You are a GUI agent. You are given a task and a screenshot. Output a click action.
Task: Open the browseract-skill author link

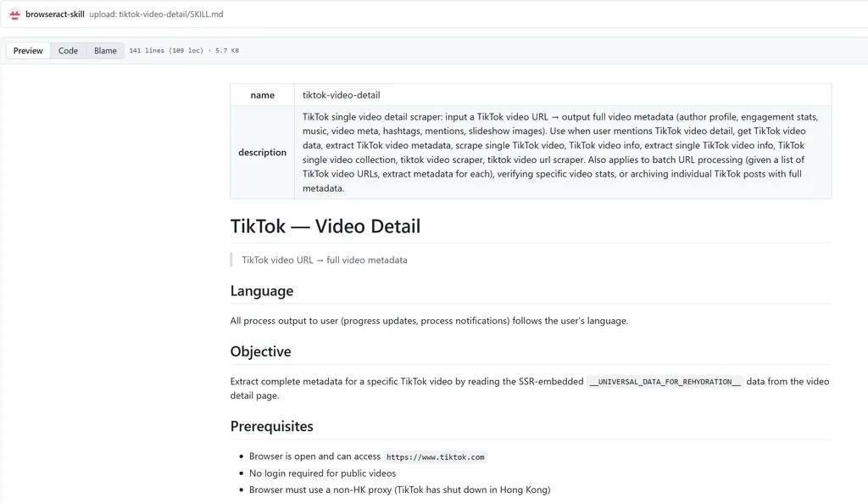tap(55, 14)
